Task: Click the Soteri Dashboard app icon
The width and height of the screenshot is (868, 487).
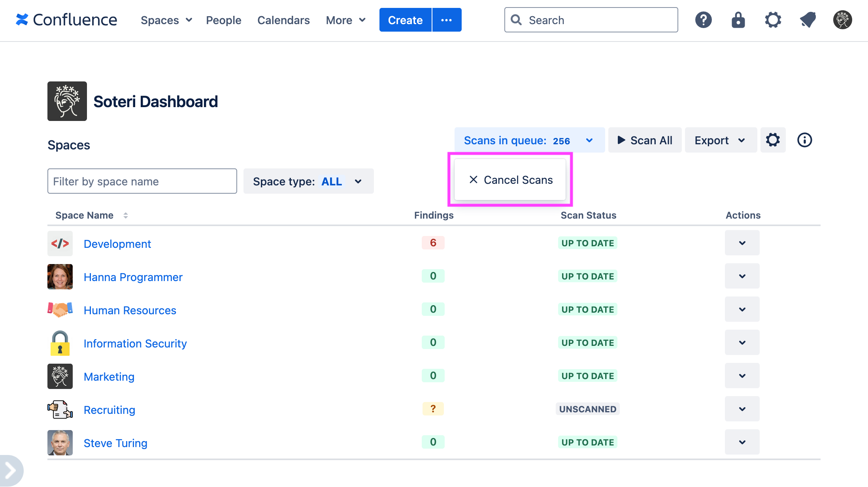Action: pos(67,101)
